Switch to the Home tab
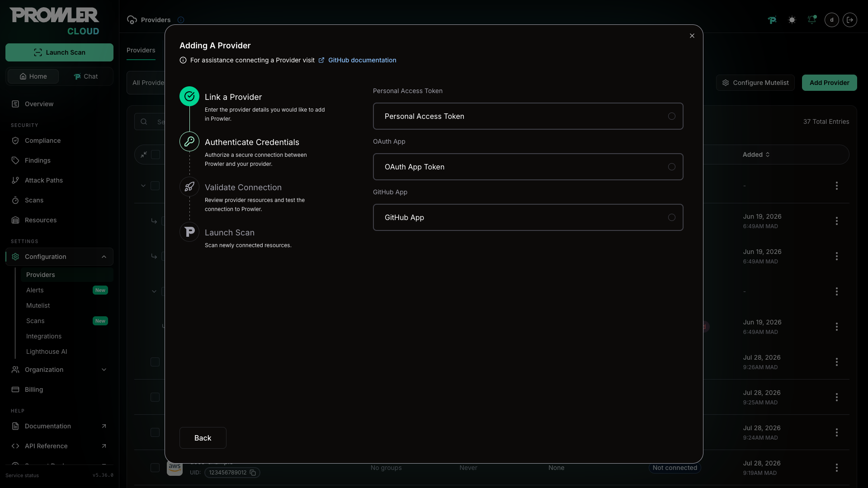Screen dimensions: 868x488 coord(33,76)
